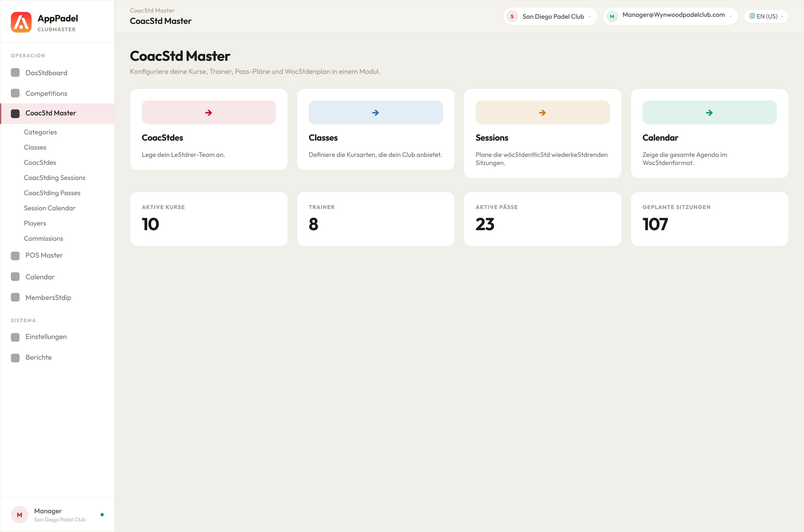Open the Manager@Wynwoodpadelclub.com account dropdown
Viewport: 804px width, 532px height.
coord(670,16)
